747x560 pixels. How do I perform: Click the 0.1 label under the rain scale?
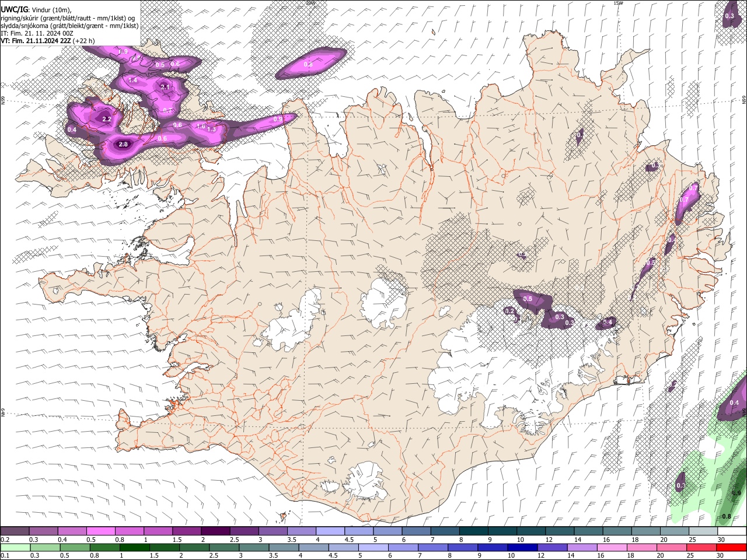(x=5, y=555)
